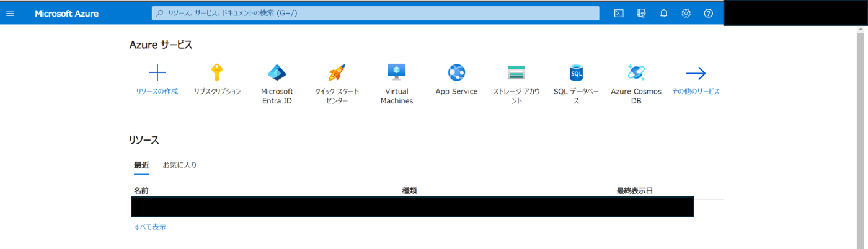Click the 種類 column header
Image resolution: width=868 pixels, height=249 pixels.
coord(409,191)
